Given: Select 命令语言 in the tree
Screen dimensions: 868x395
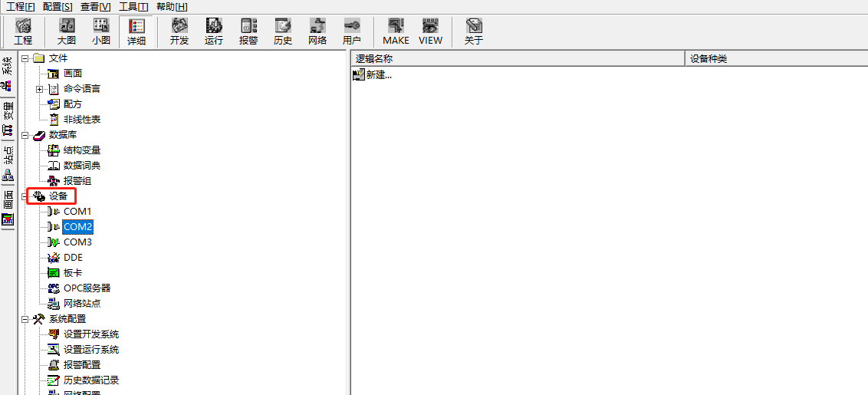Looking at the screenshot, I should click(82, 89).
